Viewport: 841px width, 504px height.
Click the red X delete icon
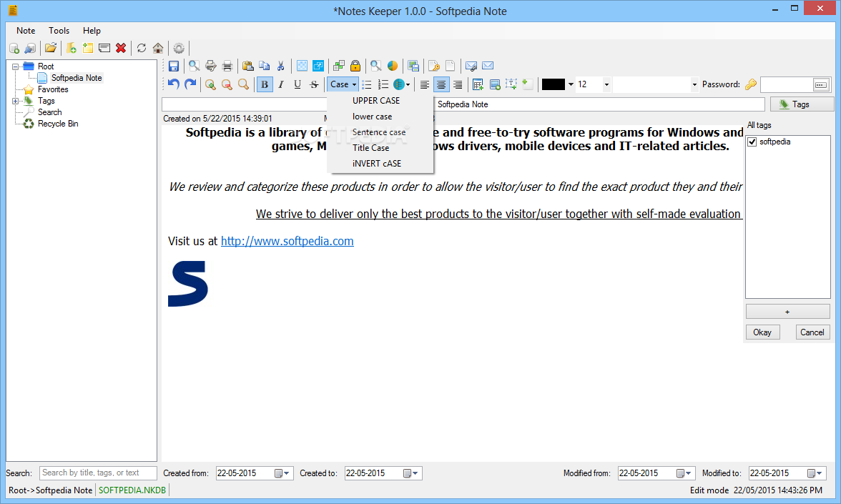click(122, 49)
